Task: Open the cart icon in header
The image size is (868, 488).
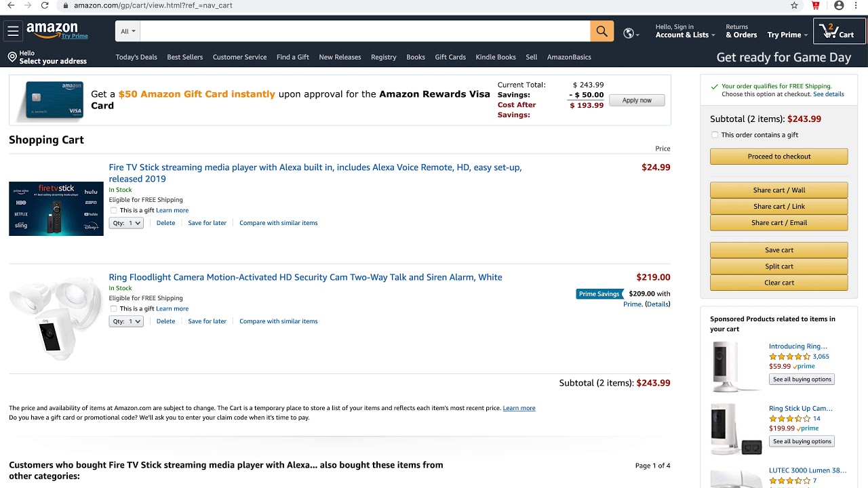Action: 839,31
